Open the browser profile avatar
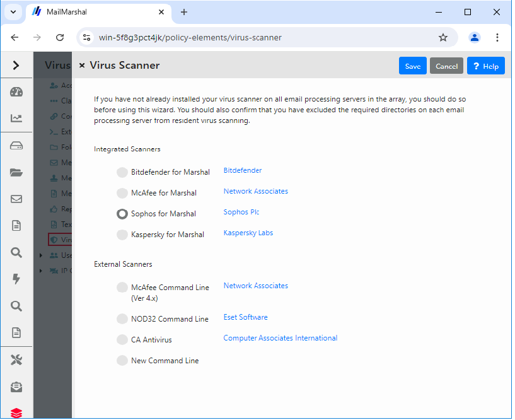The image size is (515, 420). [475, 37]
